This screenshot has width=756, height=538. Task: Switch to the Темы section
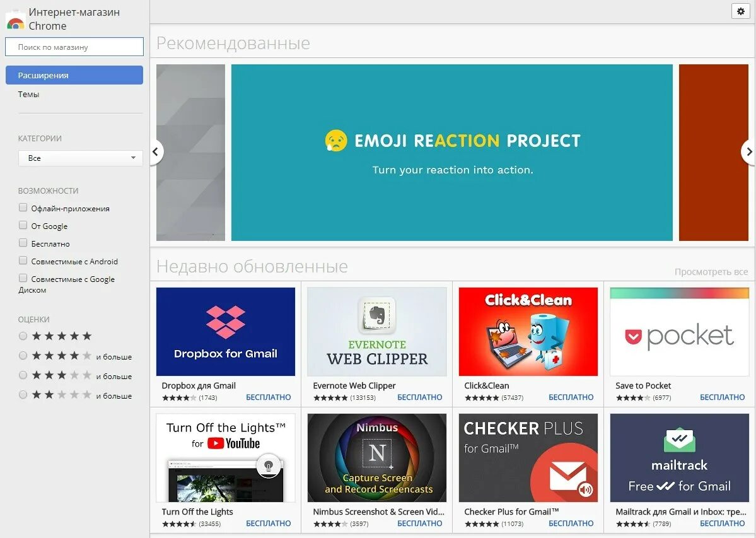tap(28, 94)
